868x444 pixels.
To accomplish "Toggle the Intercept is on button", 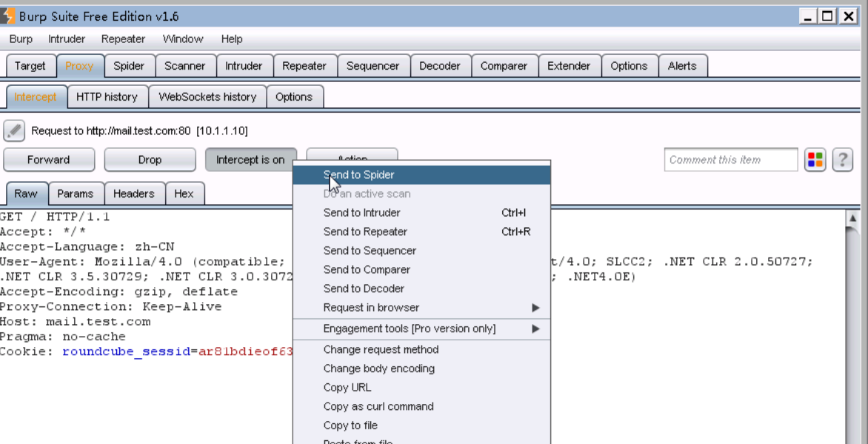I will 250,160.
